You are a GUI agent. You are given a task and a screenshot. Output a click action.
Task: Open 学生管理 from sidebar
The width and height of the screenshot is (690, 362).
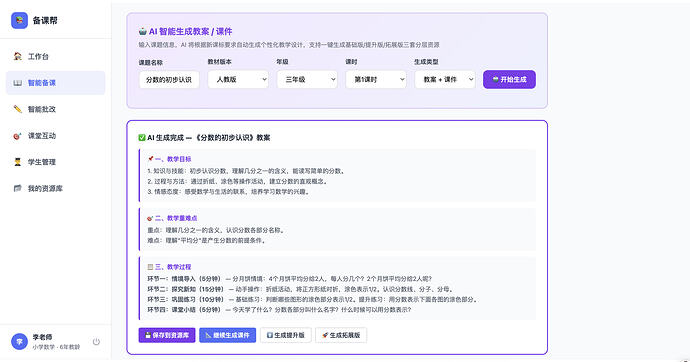[55, 162]
